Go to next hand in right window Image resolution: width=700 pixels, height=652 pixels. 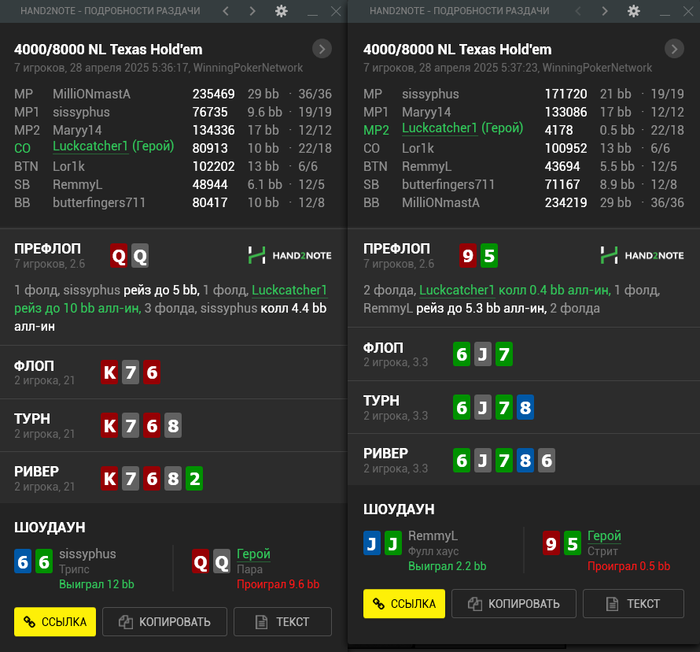[605, 11]
